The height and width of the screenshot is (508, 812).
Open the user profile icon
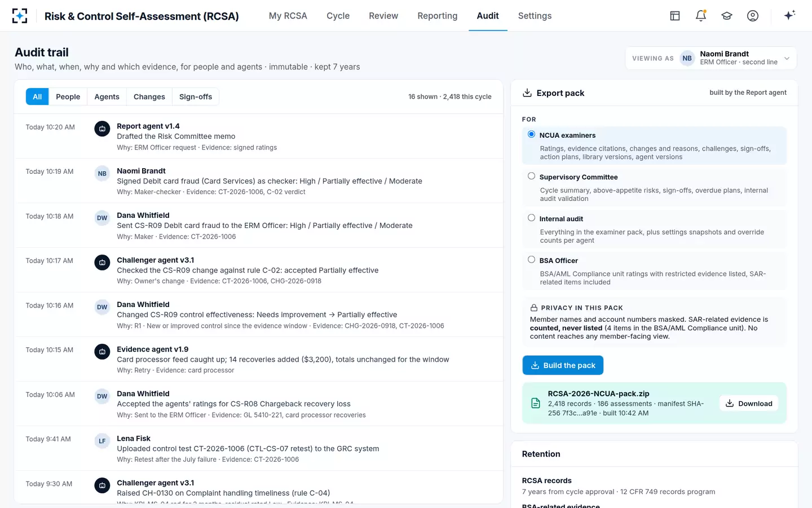click(753, 16)
